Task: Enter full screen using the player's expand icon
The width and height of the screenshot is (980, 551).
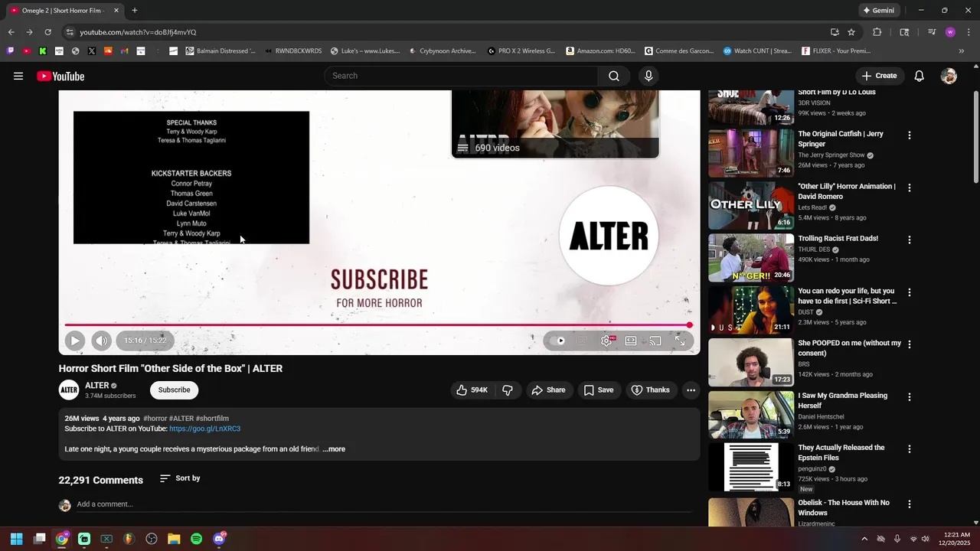Action: (680, 341)
